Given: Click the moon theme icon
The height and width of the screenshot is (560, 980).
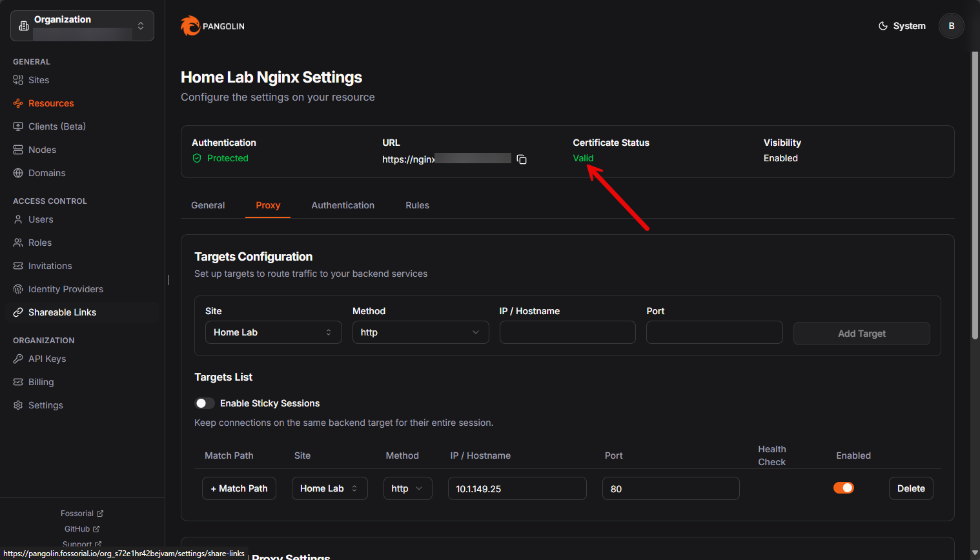Looking at the screenshot, I should [x=883, y=26].
